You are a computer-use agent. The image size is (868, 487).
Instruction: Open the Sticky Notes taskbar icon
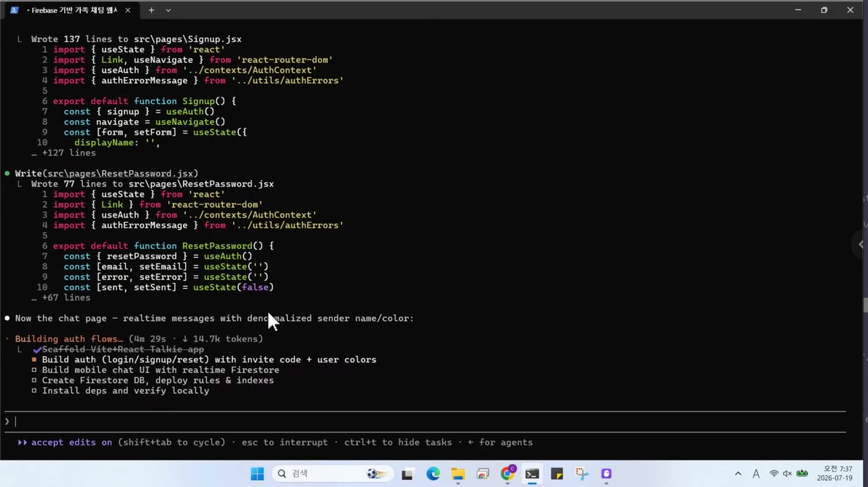coord(557,474)
